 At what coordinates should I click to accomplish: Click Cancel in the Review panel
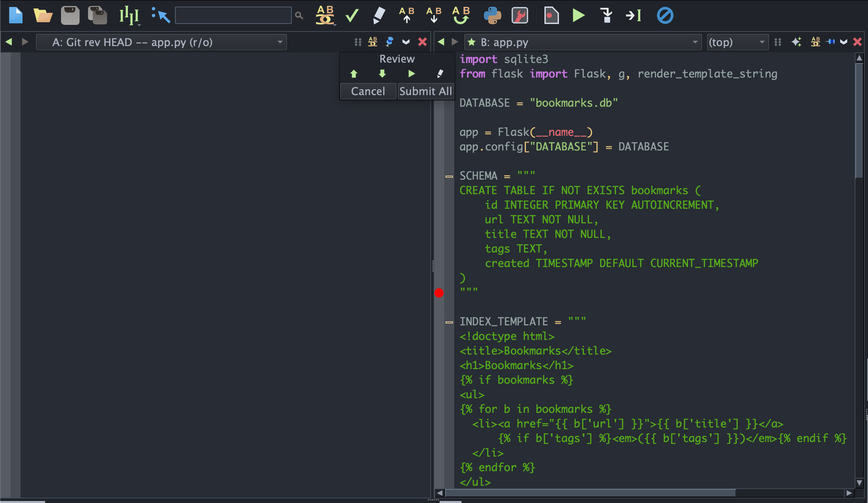[x=368, y=91]
